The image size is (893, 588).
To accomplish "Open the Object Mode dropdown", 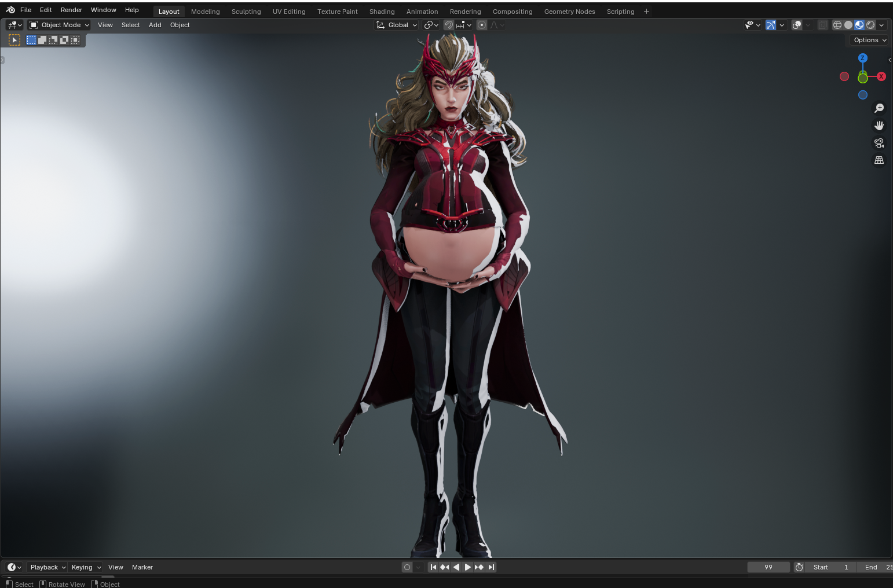I will click(x=59, y=25).
